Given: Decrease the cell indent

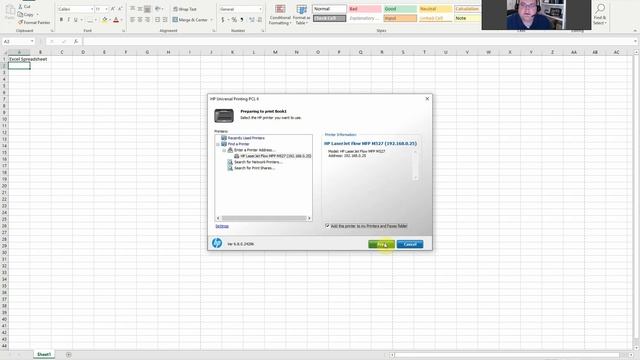Looking at the screenshot, I should click(x=158, y=20).
